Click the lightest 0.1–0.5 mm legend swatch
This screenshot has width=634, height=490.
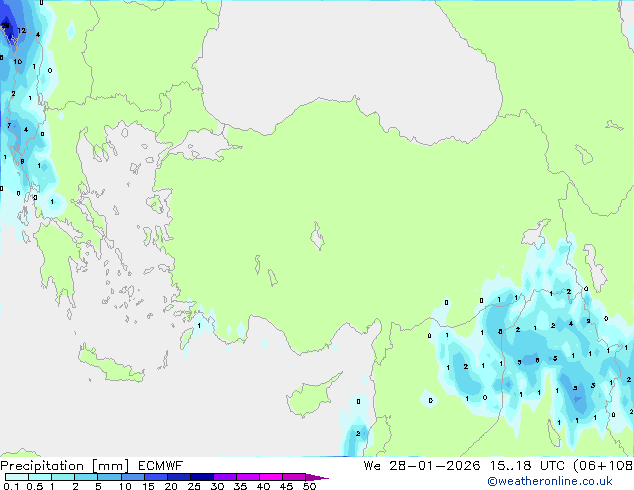(17, 477)
